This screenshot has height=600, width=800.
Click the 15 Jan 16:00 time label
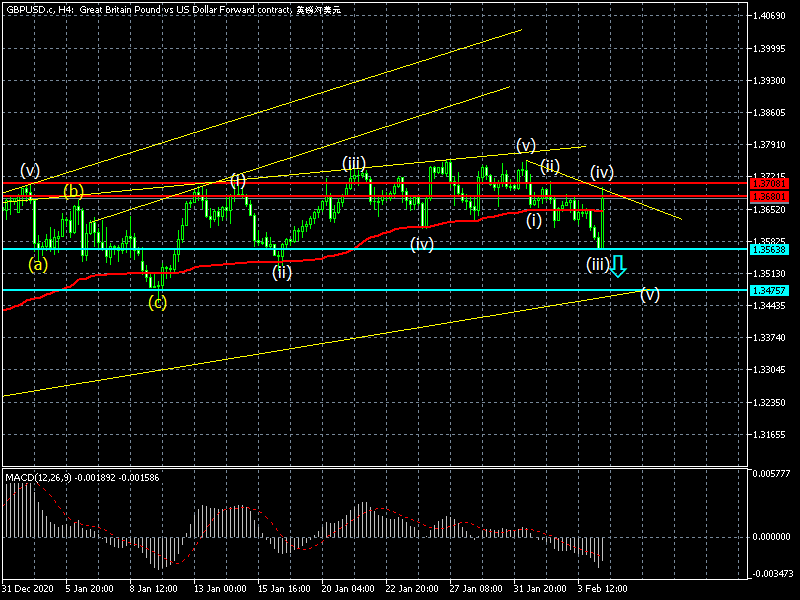284,589
